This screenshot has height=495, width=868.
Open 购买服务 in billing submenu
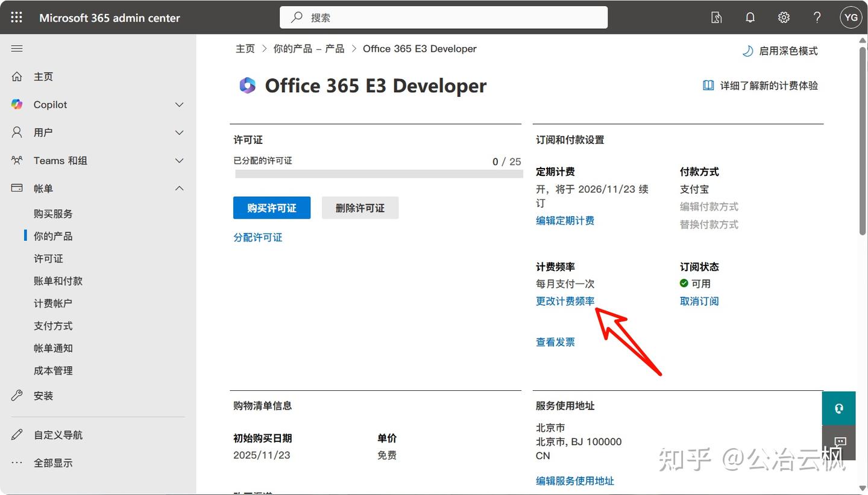tap(53, 214)
